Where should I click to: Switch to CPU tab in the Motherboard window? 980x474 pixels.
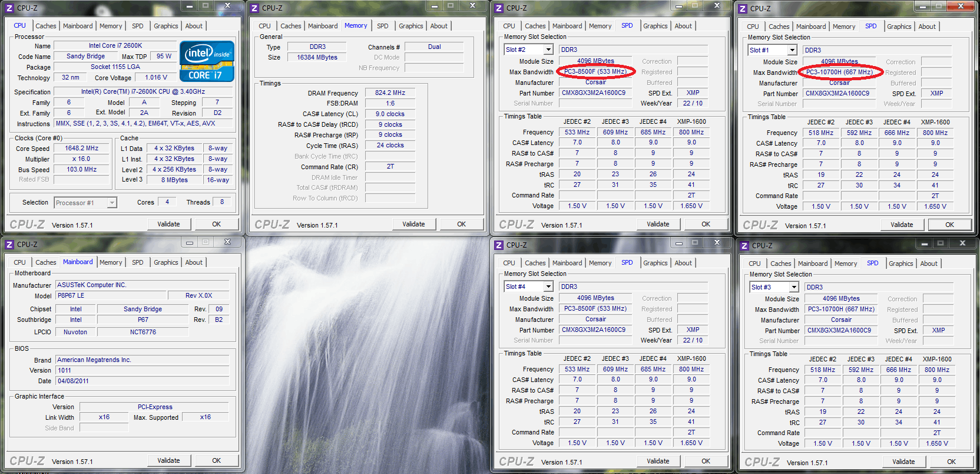tap(19, 262)
